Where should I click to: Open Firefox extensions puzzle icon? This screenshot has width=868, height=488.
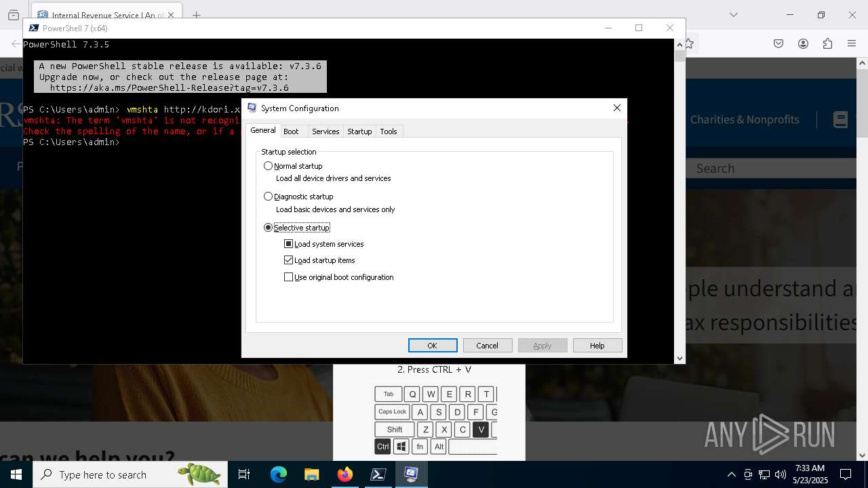point(827,43)
